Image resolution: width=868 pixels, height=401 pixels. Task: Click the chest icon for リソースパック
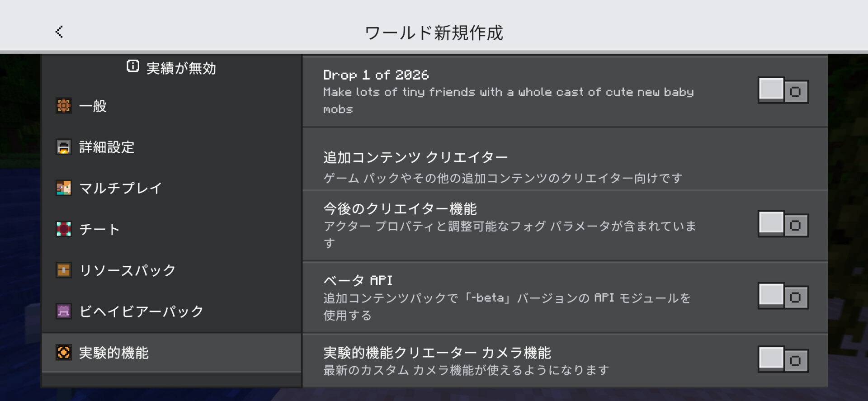click(x=64, y=270)
